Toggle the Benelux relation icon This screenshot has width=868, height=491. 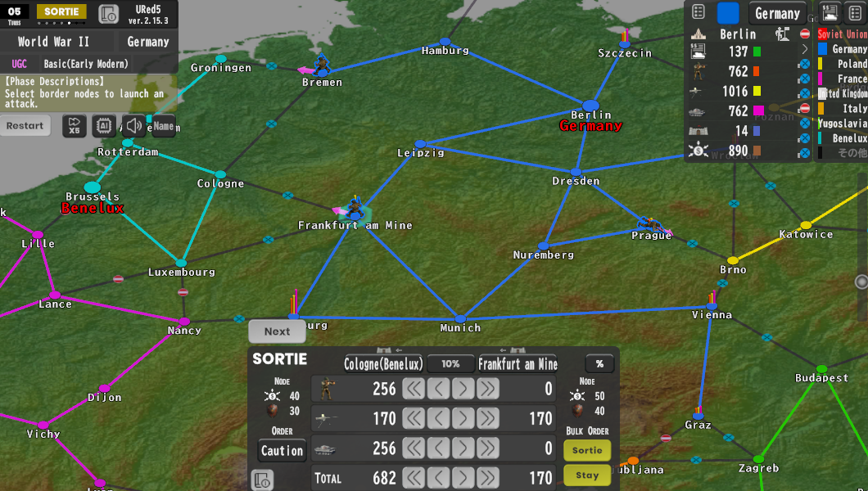(x=805, y=138)
